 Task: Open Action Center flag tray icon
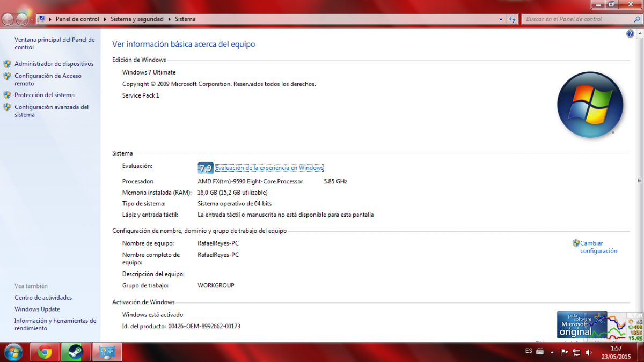564,352
